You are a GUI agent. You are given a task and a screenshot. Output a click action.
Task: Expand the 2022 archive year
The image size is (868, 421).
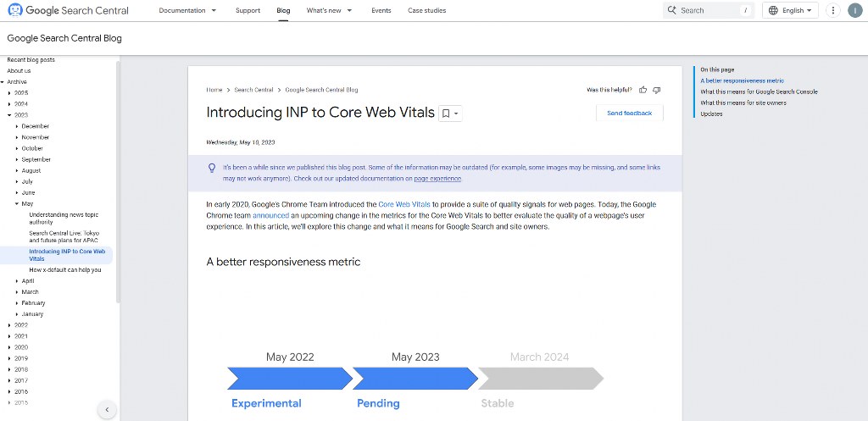10,325
